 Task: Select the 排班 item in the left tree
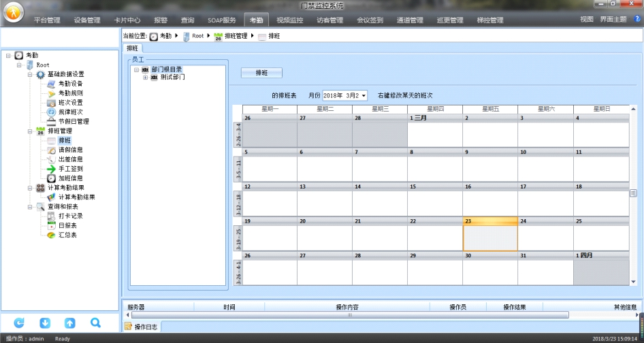tap(65, 140)
